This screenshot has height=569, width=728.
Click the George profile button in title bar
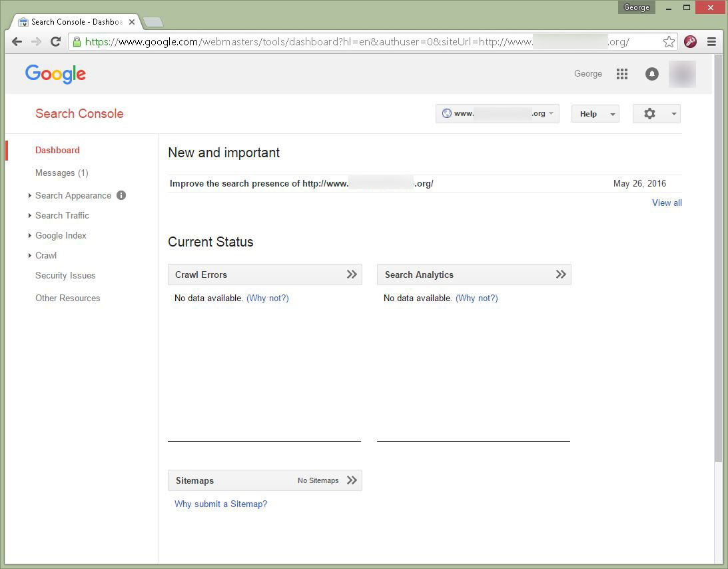pyautogui.click(x=637, y=7)
